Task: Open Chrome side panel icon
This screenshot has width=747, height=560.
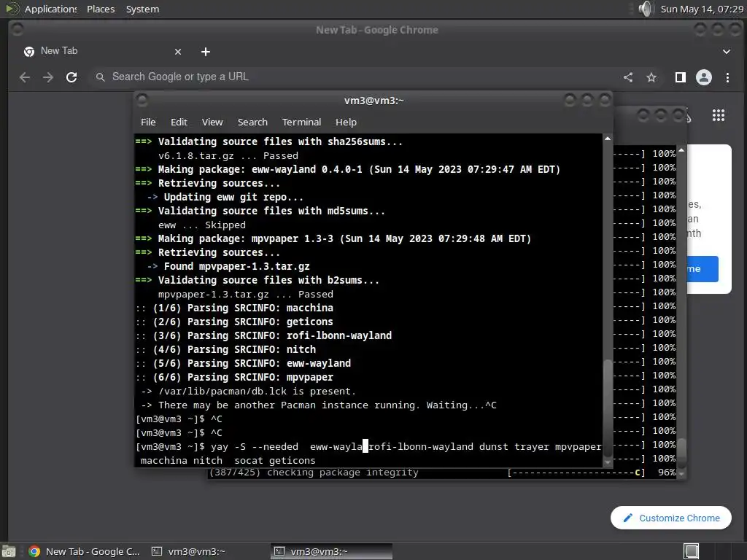Action: [681, 77]
